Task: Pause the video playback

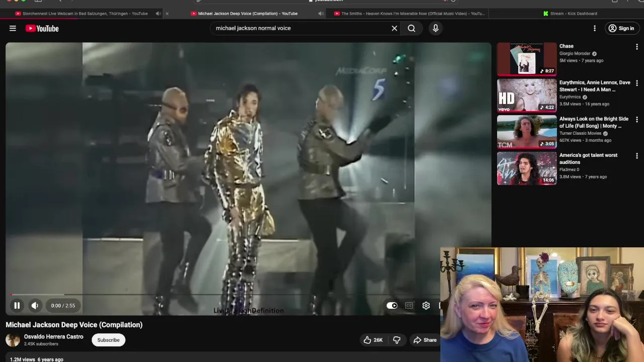Action: pos(17,305)
